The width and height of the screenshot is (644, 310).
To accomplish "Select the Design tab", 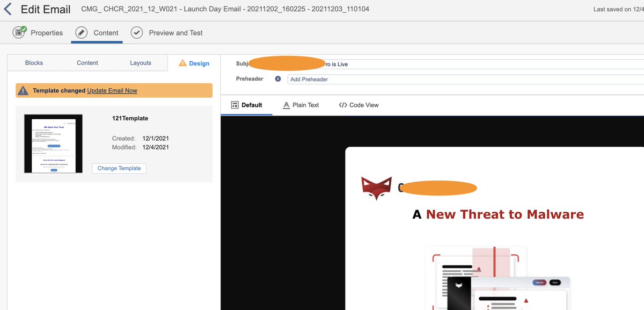I will point(194,63).
